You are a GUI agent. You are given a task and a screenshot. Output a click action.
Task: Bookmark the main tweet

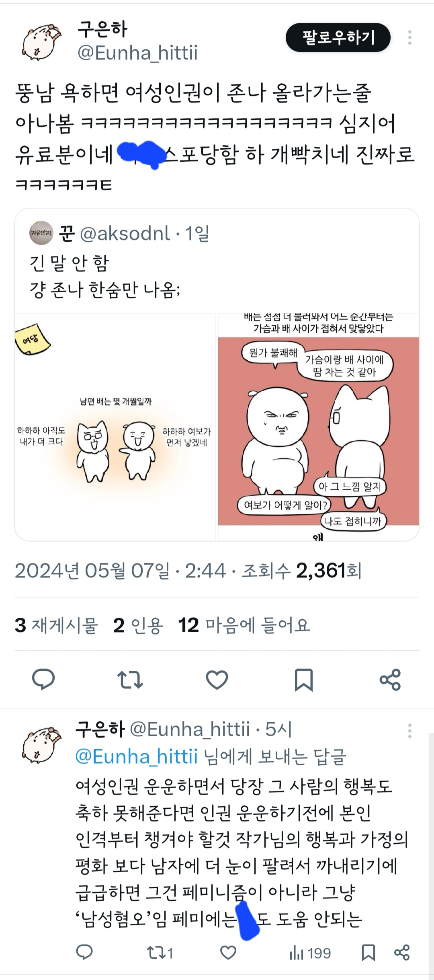point(304,680)
